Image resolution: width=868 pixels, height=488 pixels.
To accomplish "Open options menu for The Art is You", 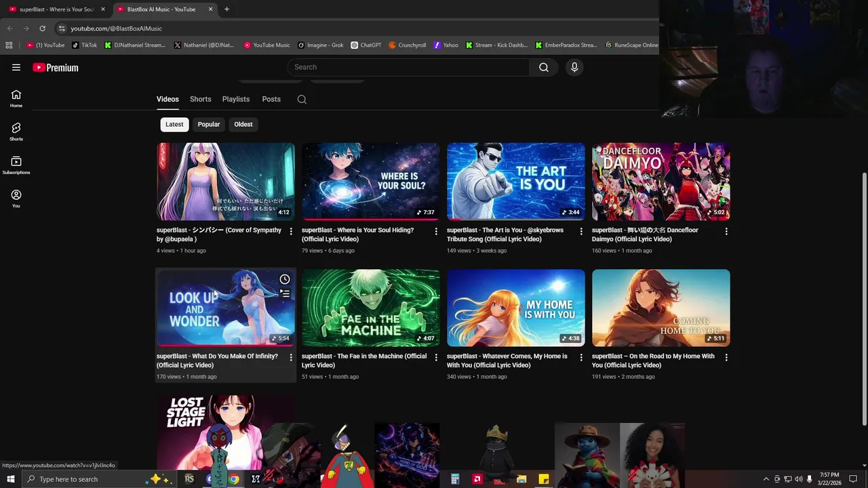I will point(581,231).
